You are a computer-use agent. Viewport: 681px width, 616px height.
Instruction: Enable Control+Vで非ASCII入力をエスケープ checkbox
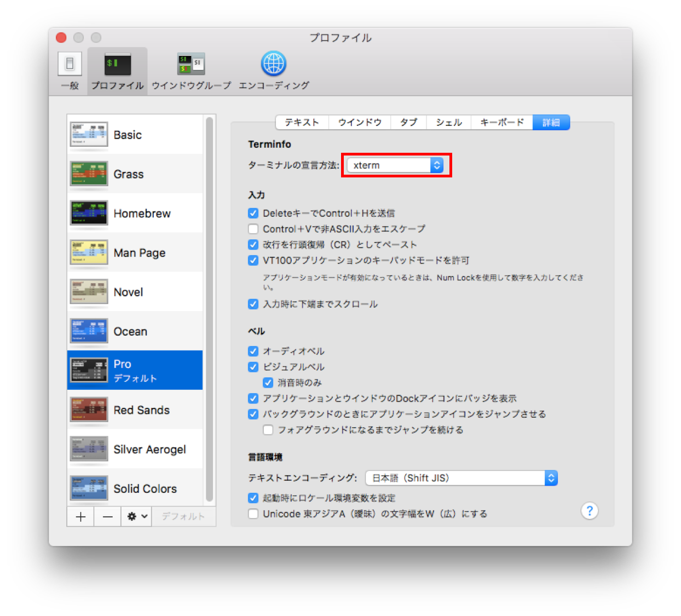click(x=253, y=229)
